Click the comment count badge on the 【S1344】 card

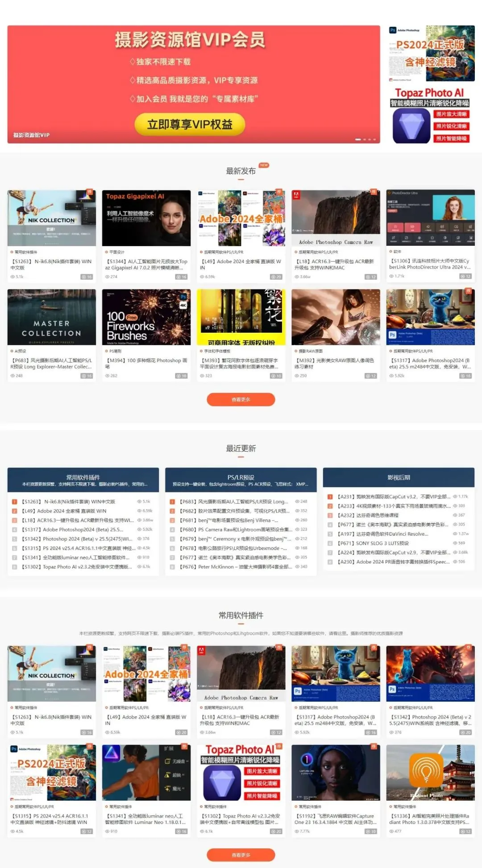[181, 277]
